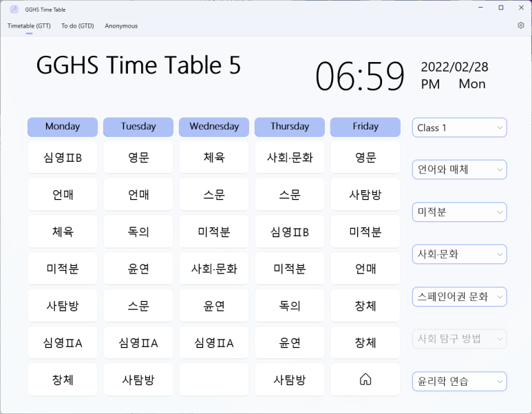Select Friday's 영문 cell
Image resolution: width=532 pixels, height=414 pixels.
click(x=365, y=157)
